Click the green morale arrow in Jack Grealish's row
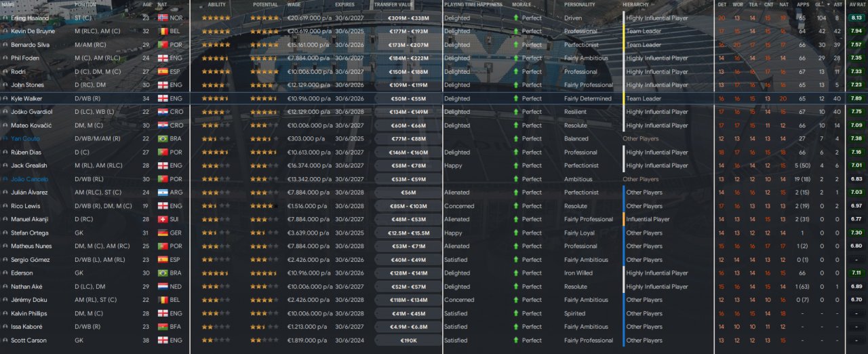Viewport: 868px width, 354px height. click(516, 165)
